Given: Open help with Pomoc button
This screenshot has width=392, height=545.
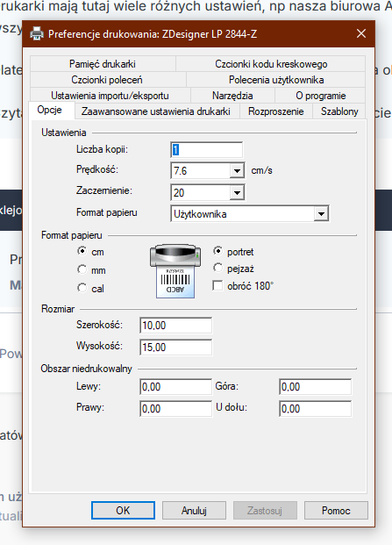Looking at the screenshot, I should [x=336, y=510].
